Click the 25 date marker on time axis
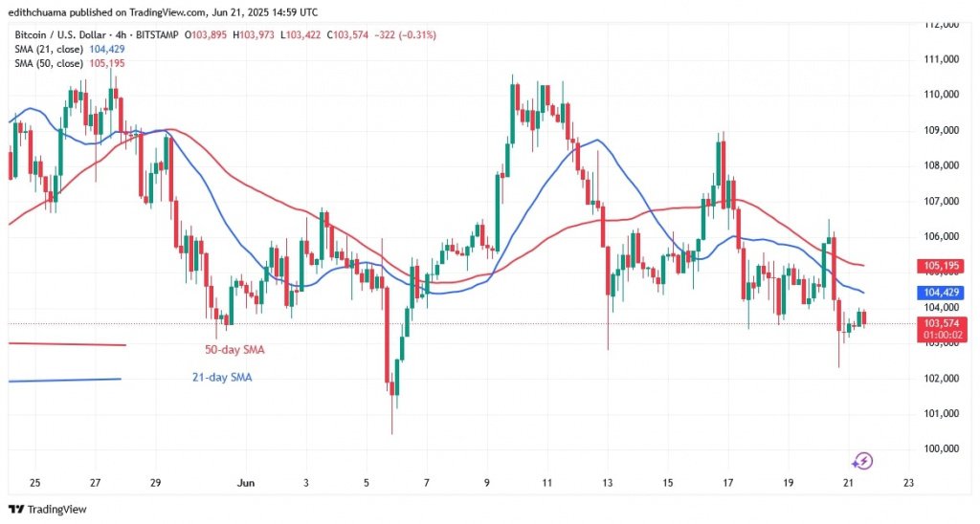 pyautogui.click(x=35, y=484)
